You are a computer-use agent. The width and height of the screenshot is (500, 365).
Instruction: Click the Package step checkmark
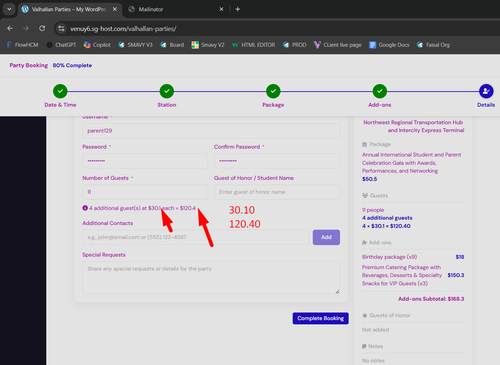[x=273, y=91]
